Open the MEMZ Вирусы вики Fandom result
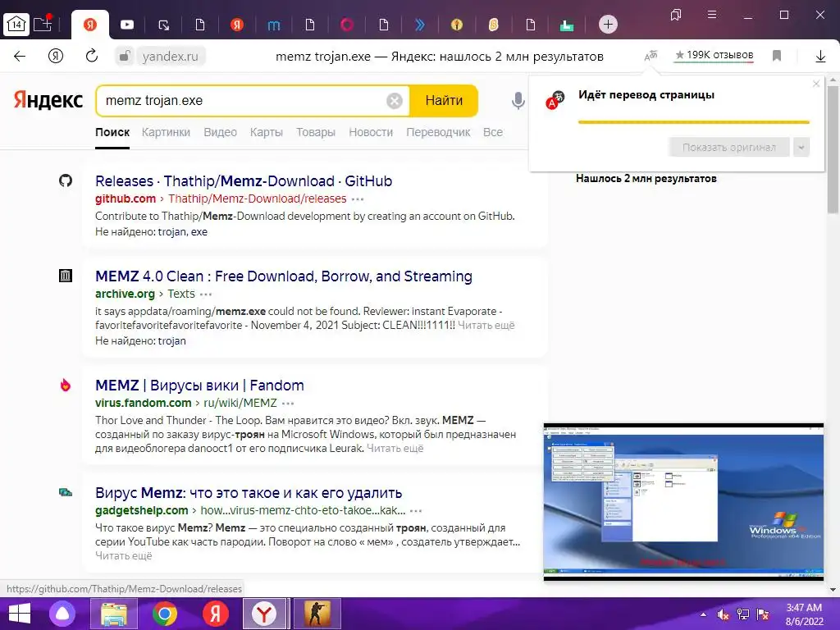The image size is (840, 630). [x=199, y=386]
